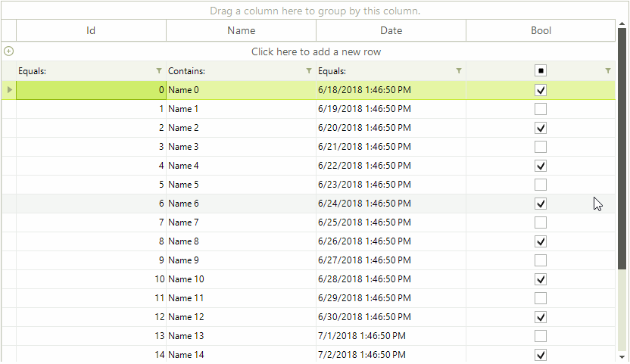The height and width of the screenshot is (364, 630).
Task: Select the Id cell with value 7
Action: (91, 222)
